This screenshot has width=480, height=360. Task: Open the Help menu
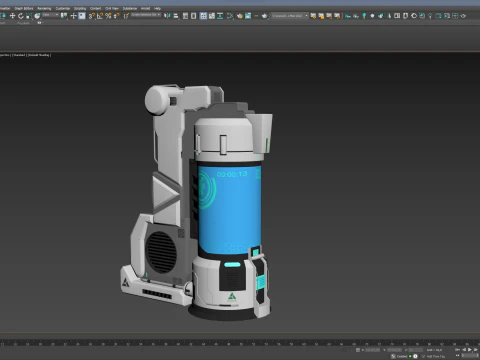157,8
